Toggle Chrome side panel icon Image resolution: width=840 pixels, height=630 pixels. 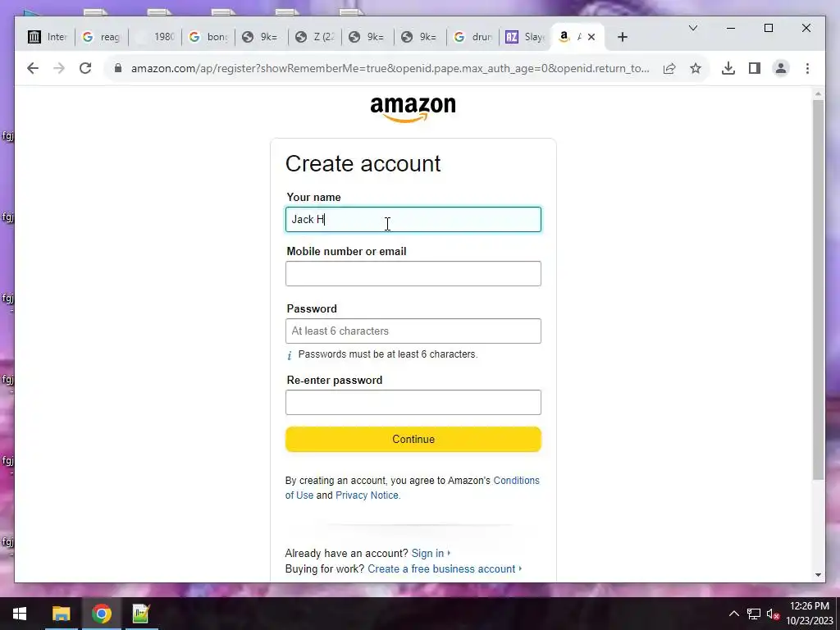pos(755,68)
